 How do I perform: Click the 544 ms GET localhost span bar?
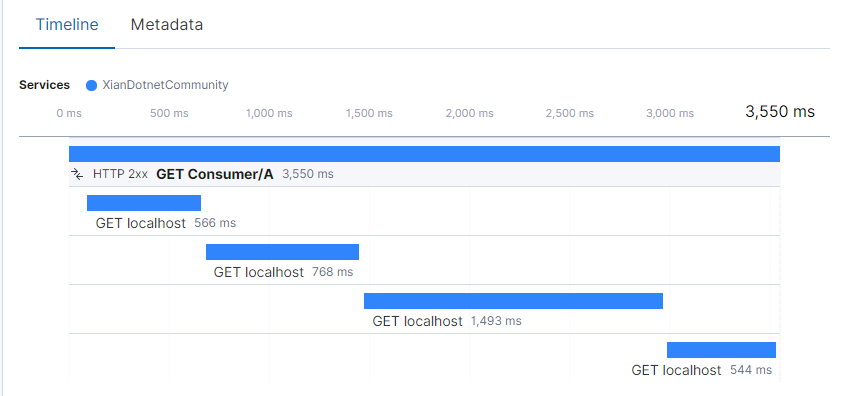[721, 350]
